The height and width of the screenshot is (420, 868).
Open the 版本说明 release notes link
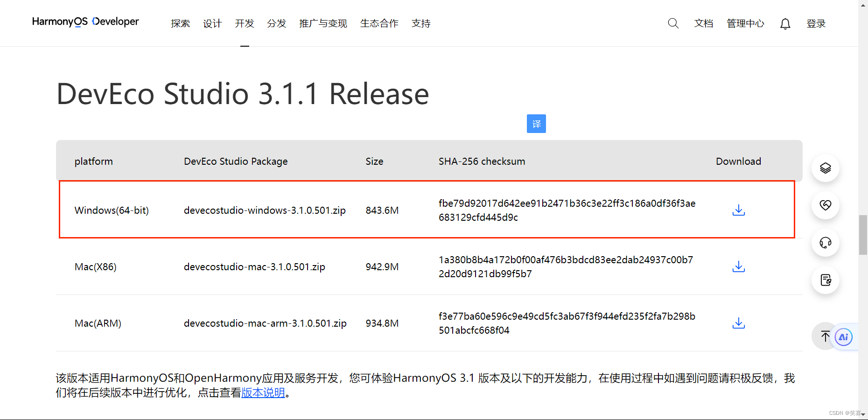pos(263,392)
